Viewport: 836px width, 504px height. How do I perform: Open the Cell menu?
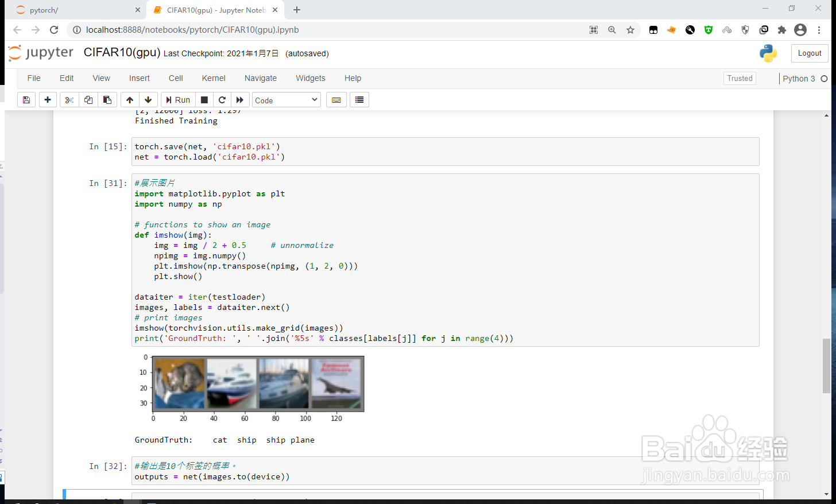pyautogui.click(x=176, y=78)
